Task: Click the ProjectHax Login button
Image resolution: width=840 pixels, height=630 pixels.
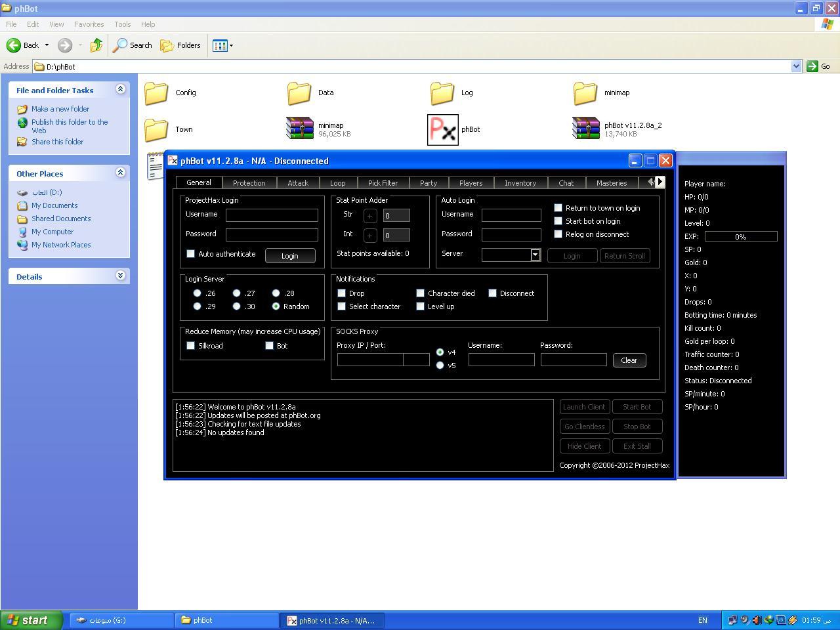Action: (x=290, y=255)
